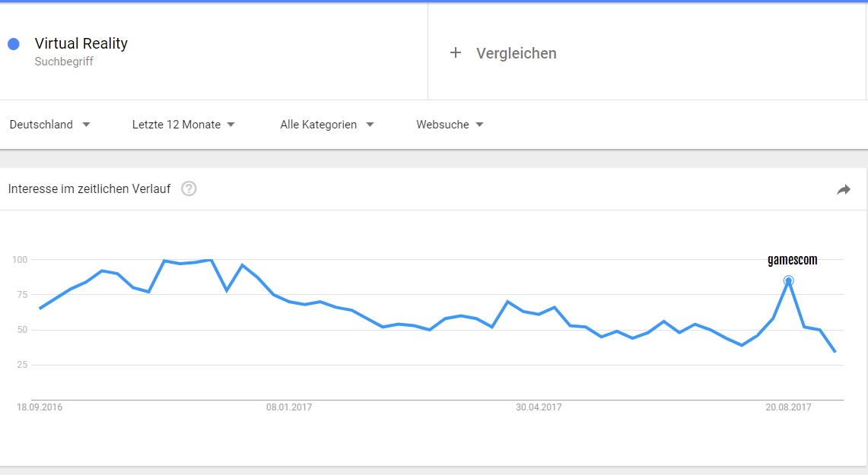Screen dimensions: 868x475
Task: Click the Suchbegriff label under Virtual Reality
Action: click(x=64, y=62)
